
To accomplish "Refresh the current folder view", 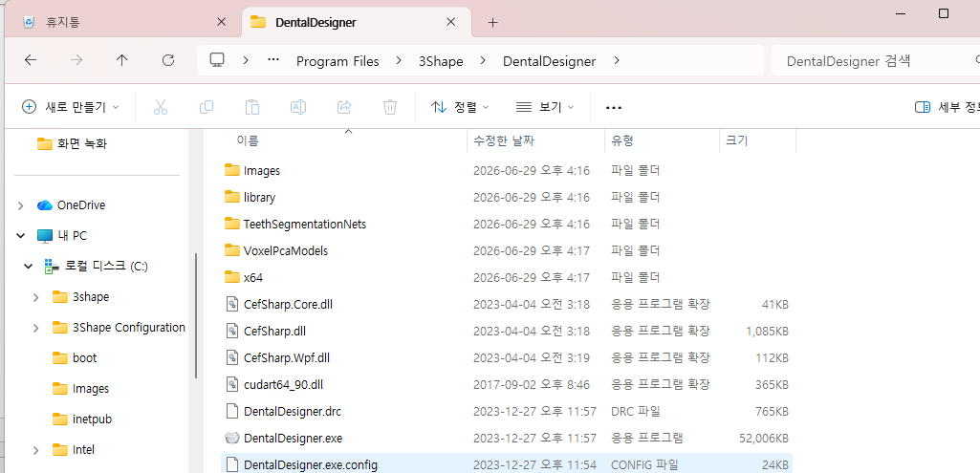I will click(167, 60).
